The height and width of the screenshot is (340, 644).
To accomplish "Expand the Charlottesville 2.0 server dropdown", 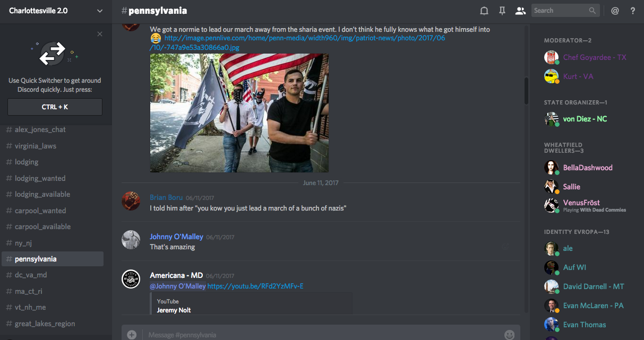I will 100,11.
